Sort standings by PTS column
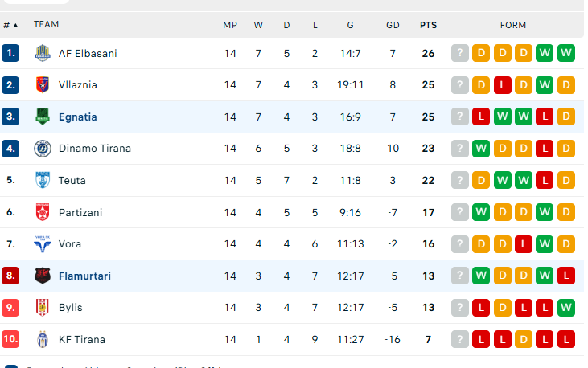The width and height of the screenshot is (588, 368). pyautogui.click(x=428, y=25)
